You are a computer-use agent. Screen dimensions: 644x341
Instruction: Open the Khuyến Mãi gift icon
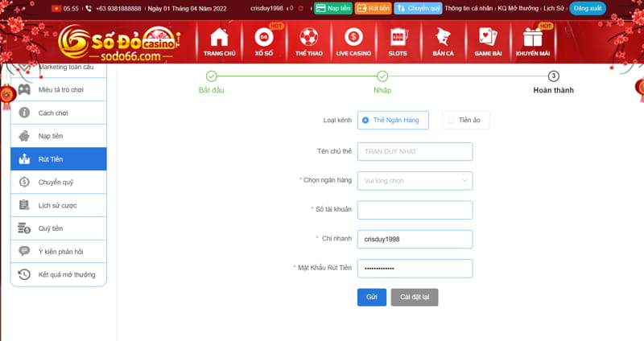pyautogui.click(x=533, y=37)
